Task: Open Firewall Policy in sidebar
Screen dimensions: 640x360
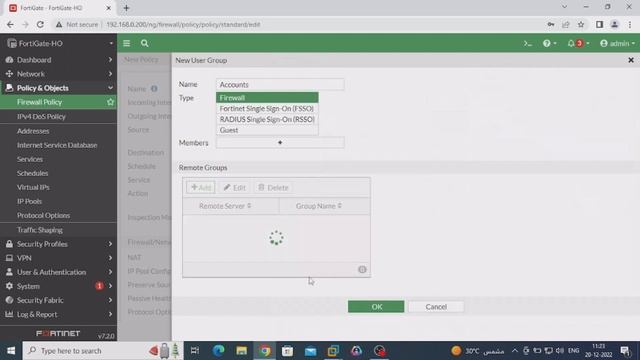Action: point(40,102)
